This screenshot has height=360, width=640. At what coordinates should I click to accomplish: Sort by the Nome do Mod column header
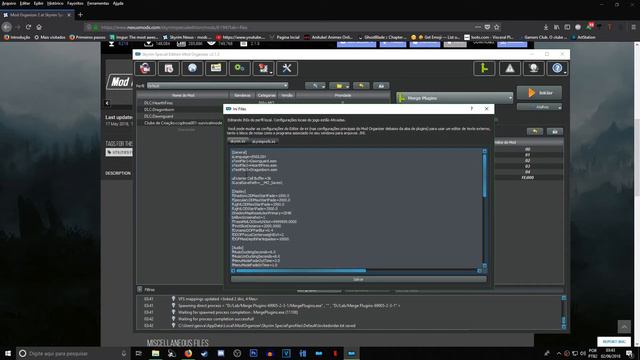pos(183,95)
